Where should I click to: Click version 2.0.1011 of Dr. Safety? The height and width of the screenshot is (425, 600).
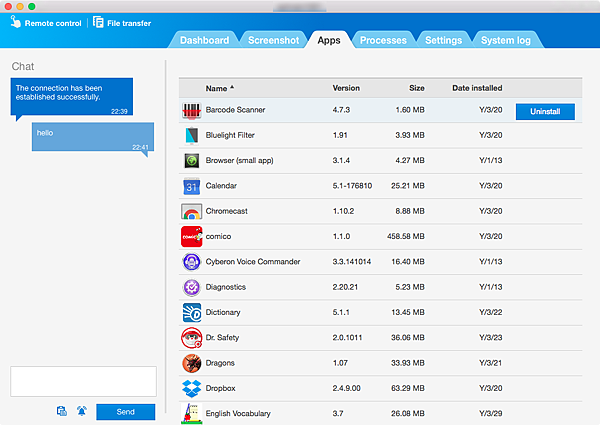[x=347, y=337]
